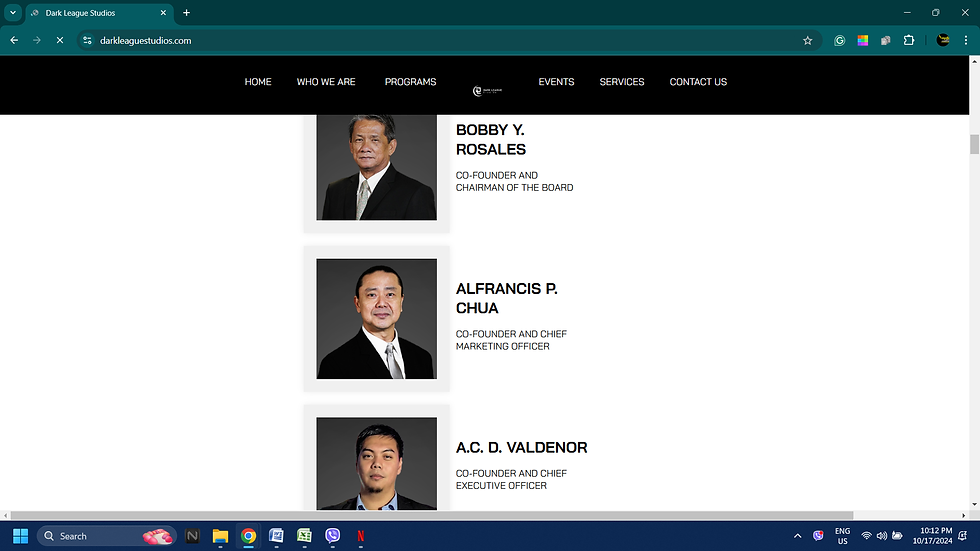Open the HOME menu item
Image resolution: width=980 pixels, height=551 pixels.
click(x=258, y=82)
